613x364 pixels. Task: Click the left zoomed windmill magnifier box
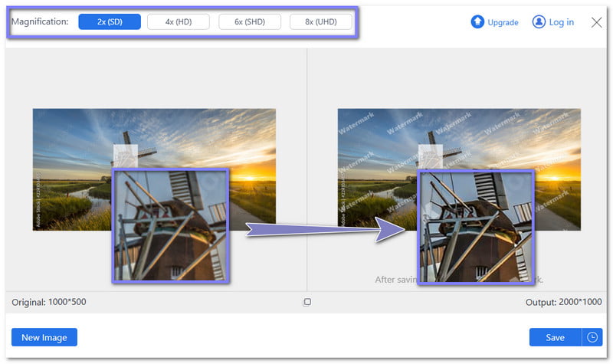click(170, 226)
